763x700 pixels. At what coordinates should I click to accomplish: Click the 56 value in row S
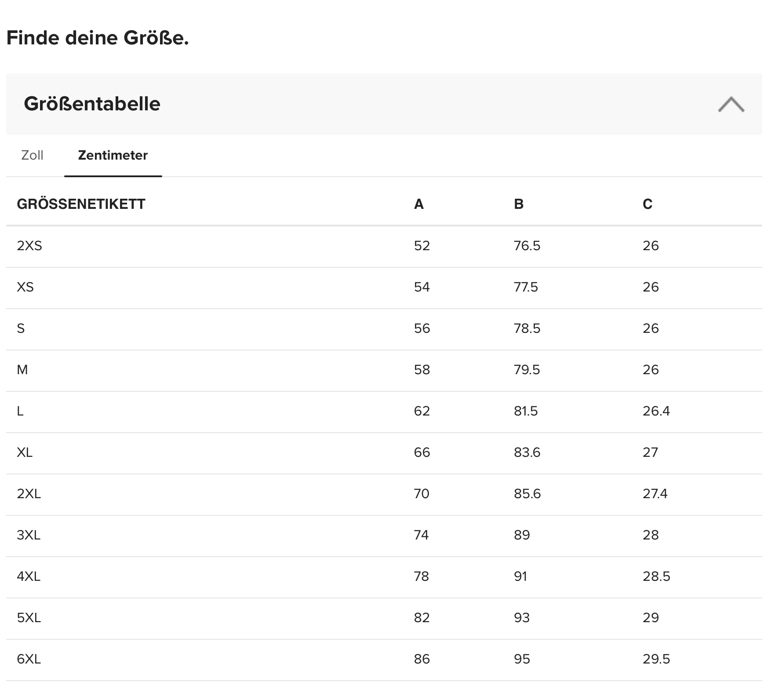pos(422,328)
